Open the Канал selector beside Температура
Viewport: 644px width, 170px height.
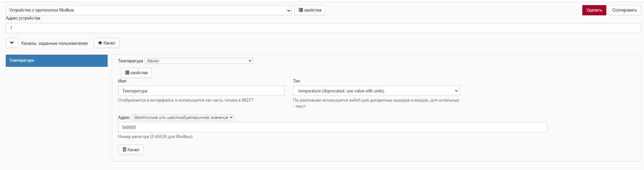tap(199, 61)
